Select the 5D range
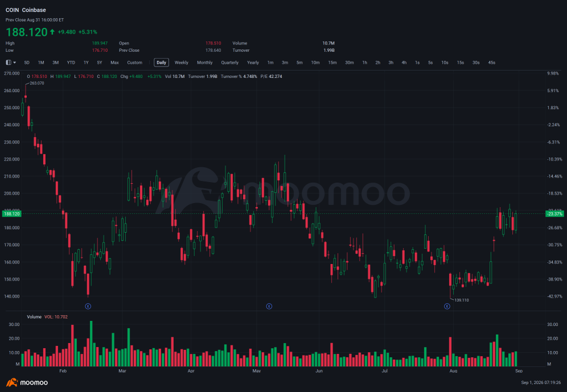The height and width of the screenshot is (392, 567). pyautogui.click(x=27, y=63)
